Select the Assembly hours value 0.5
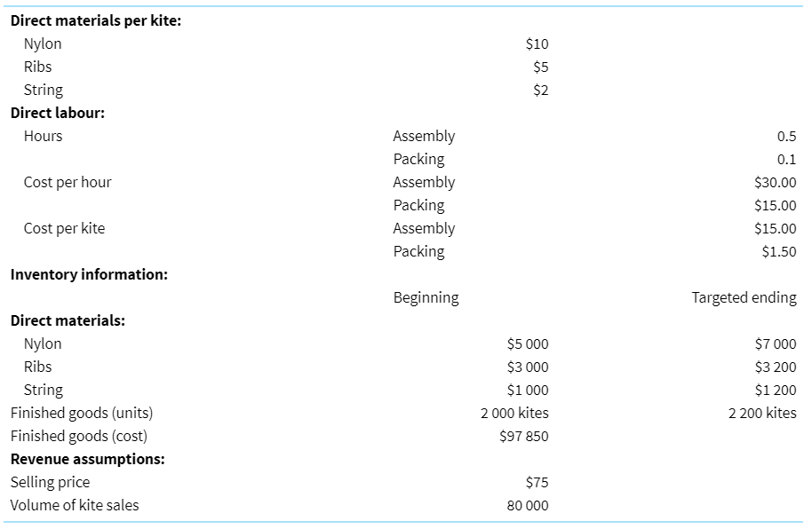The image size is (812, 529). (786, 136)
